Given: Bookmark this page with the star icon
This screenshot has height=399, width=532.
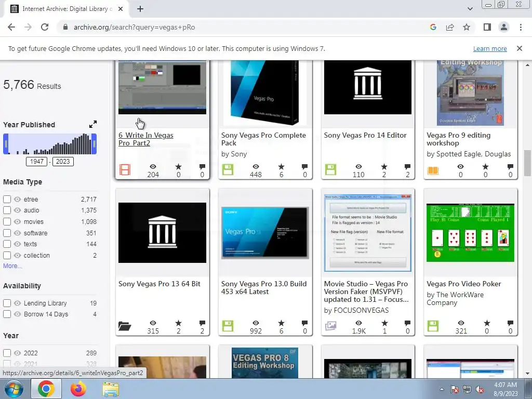Looking at the screenshot, I should (x=467, y=27).
